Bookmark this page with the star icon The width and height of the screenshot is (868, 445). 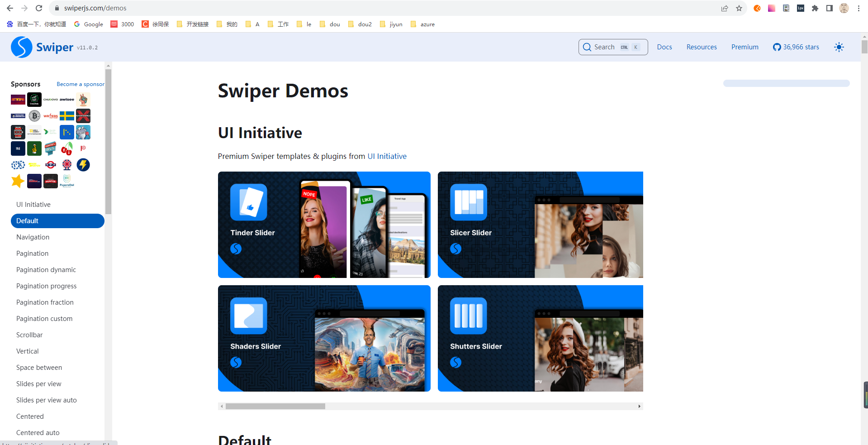739,8
